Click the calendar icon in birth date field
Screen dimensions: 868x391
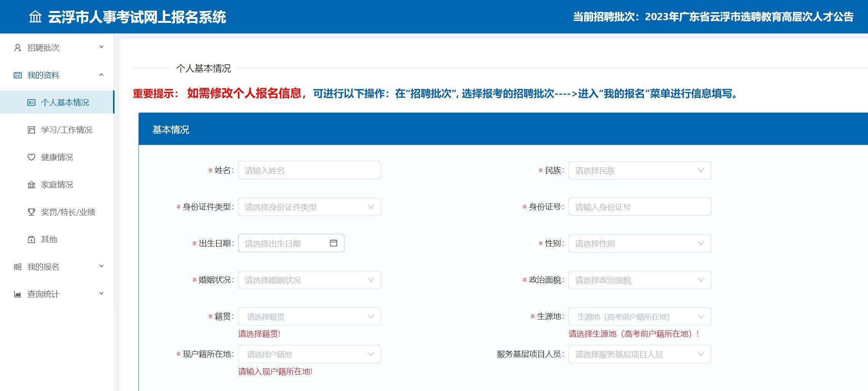pyautogui.click(x=333, y=243)
